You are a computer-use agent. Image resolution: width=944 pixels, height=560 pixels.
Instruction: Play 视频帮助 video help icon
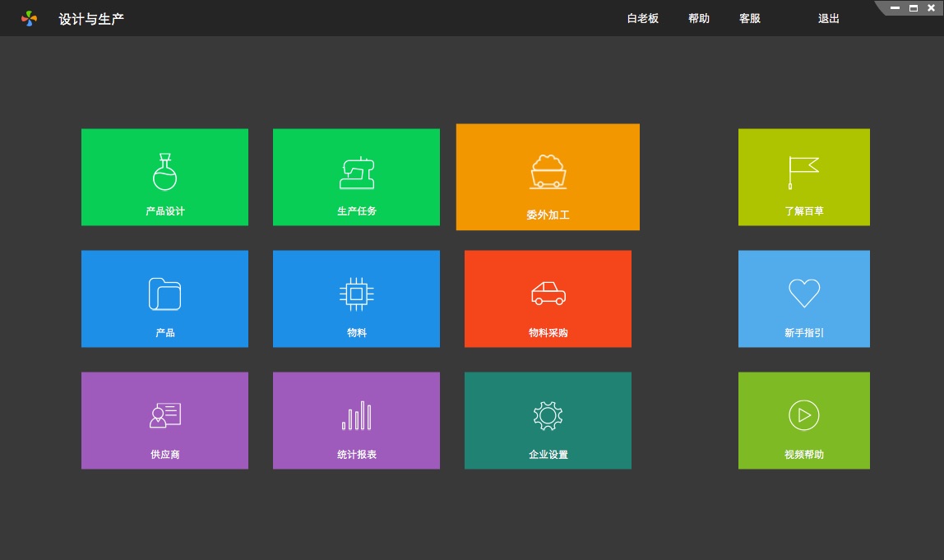tap(803, 415)
